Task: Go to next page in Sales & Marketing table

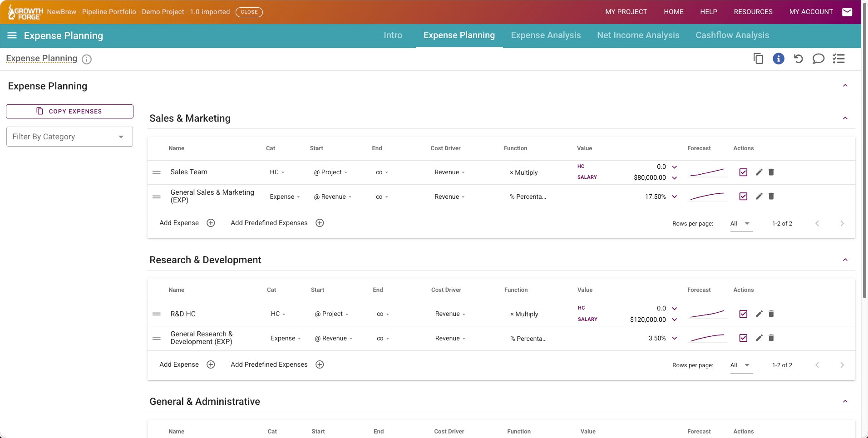Action: [x=842, y=223]
